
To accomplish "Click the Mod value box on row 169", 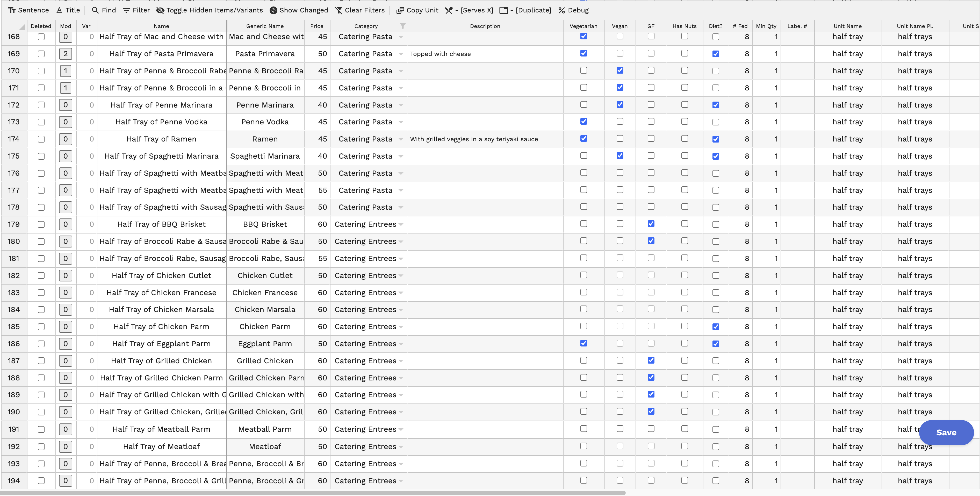I will (x=66, y=54).
